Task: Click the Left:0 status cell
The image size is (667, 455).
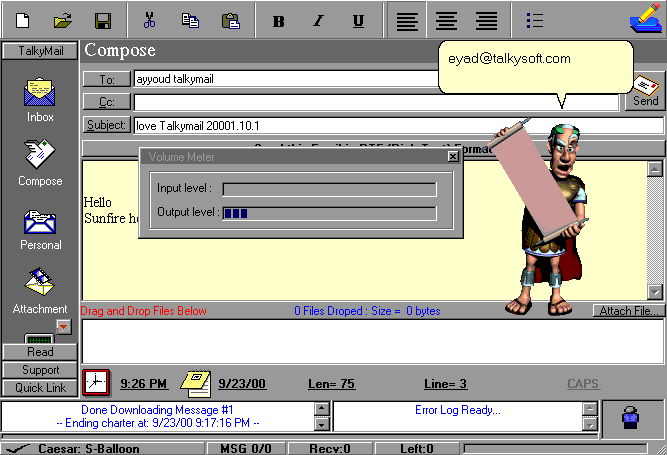Action: click(x=417, y=449)
